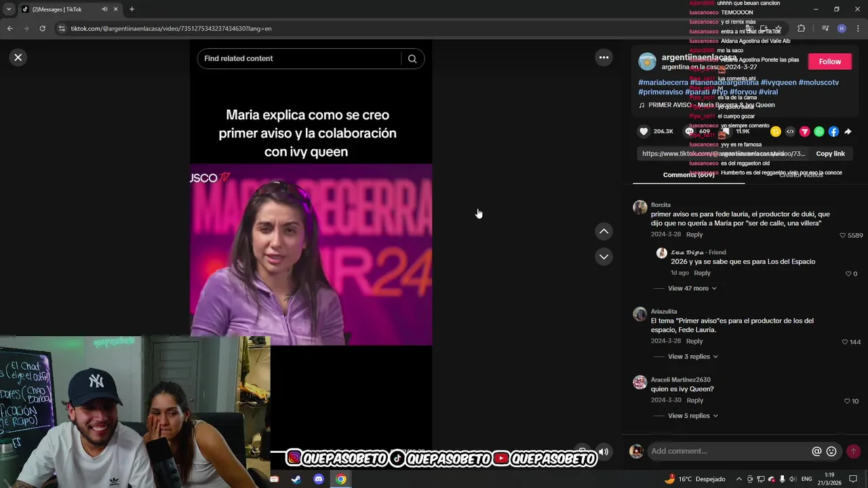Open the #moluscotv hashtag
Image resolution: width=868 pixels, height=488 pixels.
pos(819,83)
